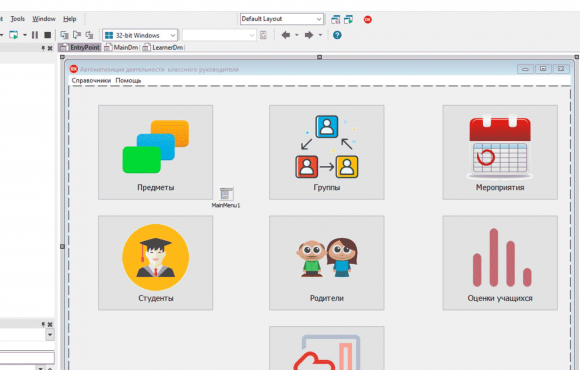Click the Оценки учащихся button

pyautogui.click(x=500, y=263)
